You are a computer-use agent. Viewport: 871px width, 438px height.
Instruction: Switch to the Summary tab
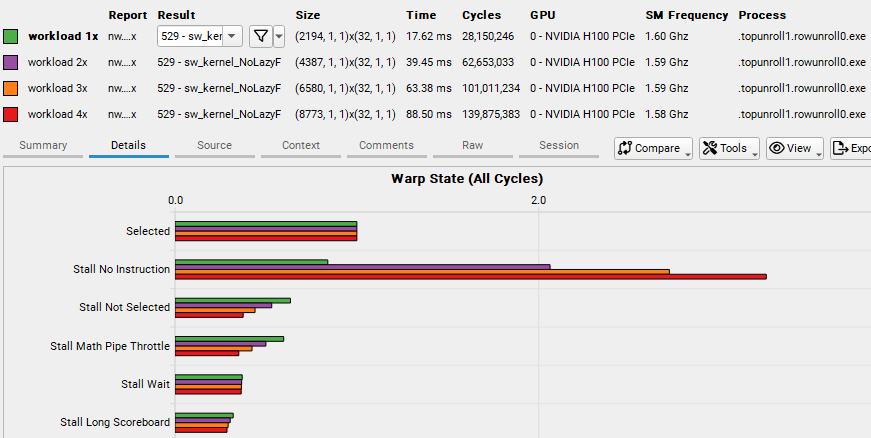point(43,146)
